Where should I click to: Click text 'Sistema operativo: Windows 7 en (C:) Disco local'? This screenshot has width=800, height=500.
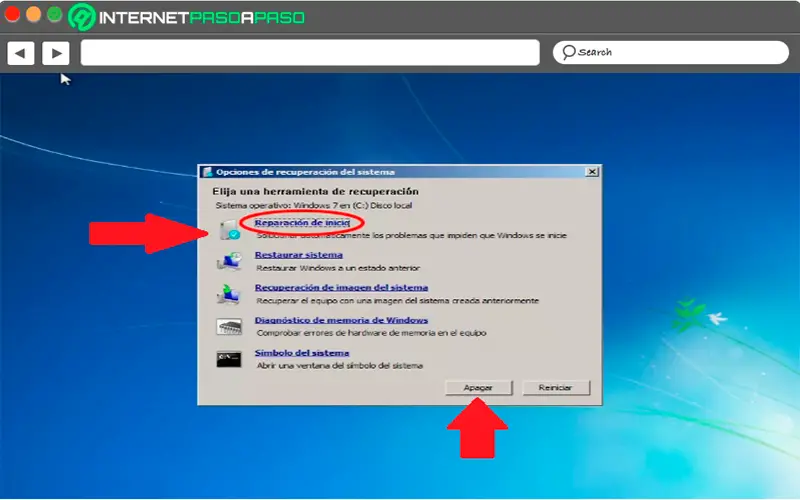point(314,205)
